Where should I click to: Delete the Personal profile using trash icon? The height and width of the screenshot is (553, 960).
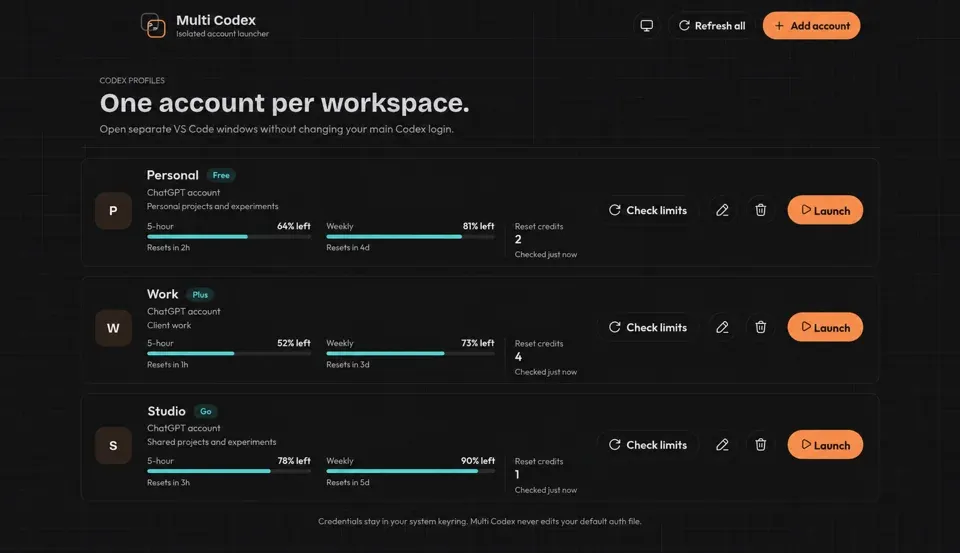(760, 210)
